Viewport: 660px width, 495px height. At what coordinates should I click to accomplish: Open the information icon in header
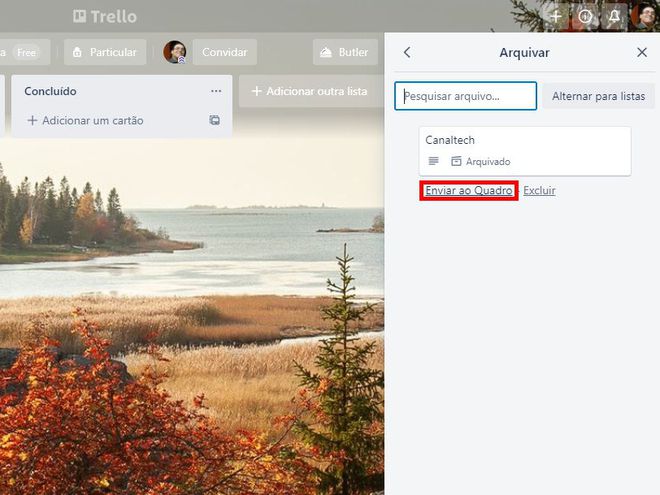(x=585, y=16)
